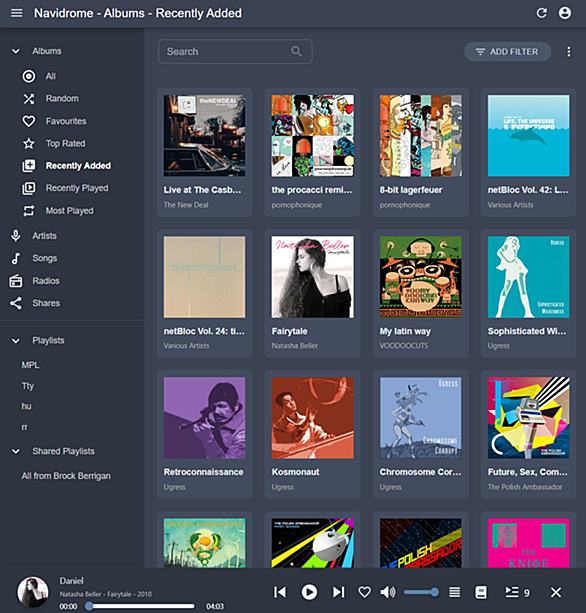Collapse the Shared Playlists chevron
This screenshot has height=613, width=586.
coord(16,452)
